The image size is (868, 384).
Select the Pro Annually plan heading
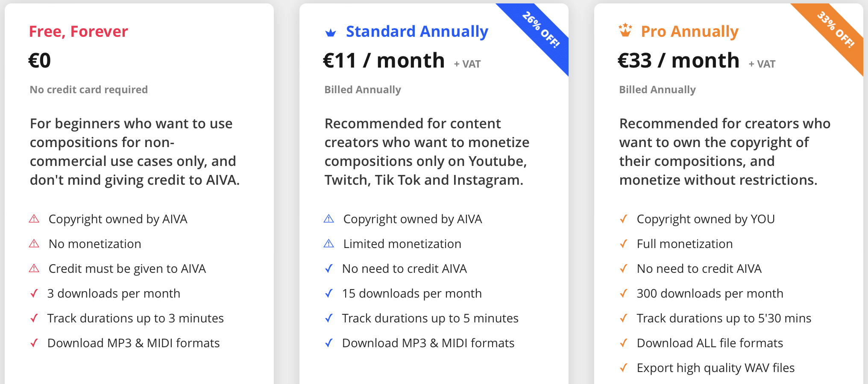689,32
